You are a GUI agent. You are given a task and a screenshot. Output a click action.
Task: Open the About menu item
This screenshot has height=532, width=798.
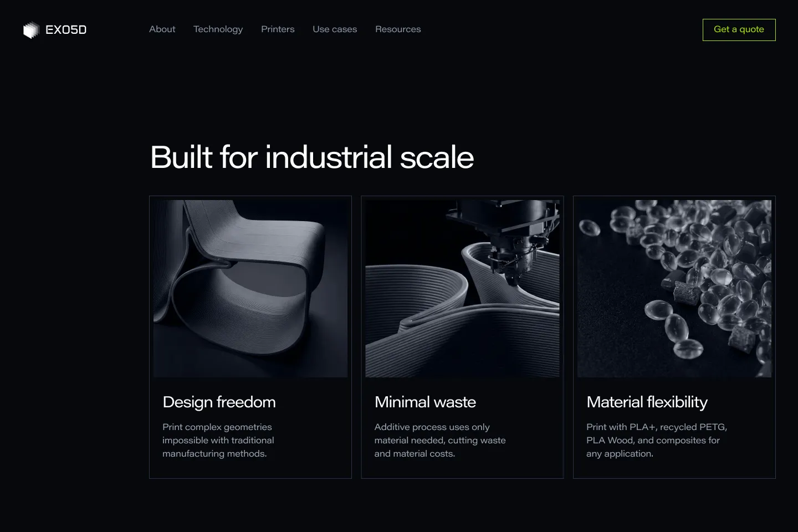(x=162, y=29)
